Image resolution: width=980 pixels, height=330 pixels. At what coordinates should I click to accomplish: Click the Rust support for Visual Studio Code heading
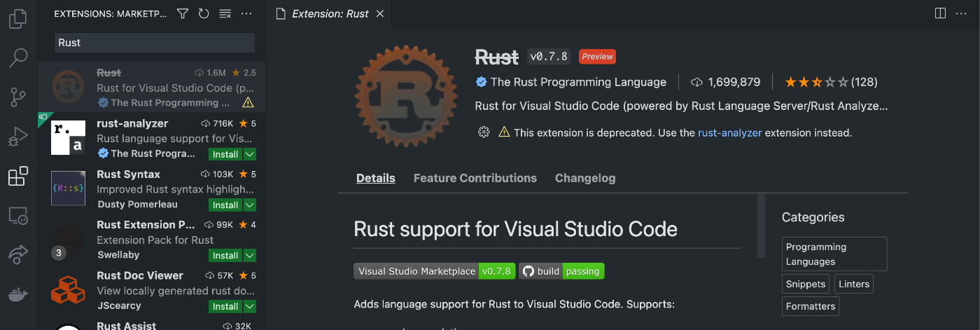click(516, 228)
